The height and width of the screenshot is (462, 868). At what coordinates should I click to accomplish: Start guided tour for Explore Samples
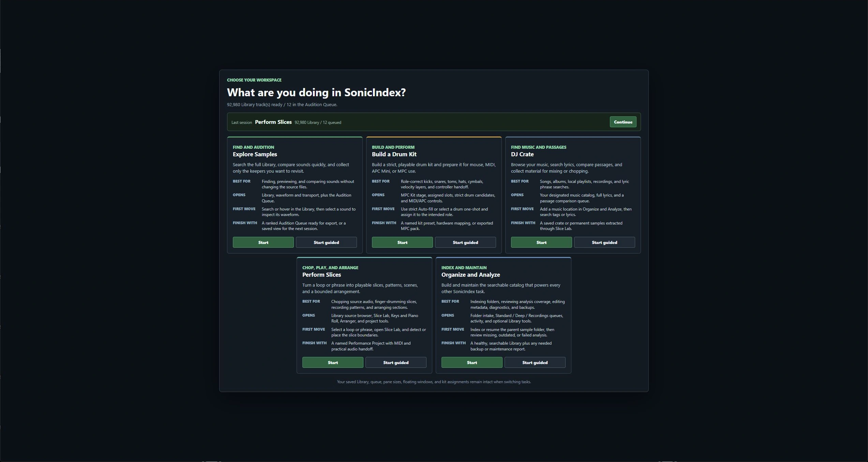[x=326, y=242]
